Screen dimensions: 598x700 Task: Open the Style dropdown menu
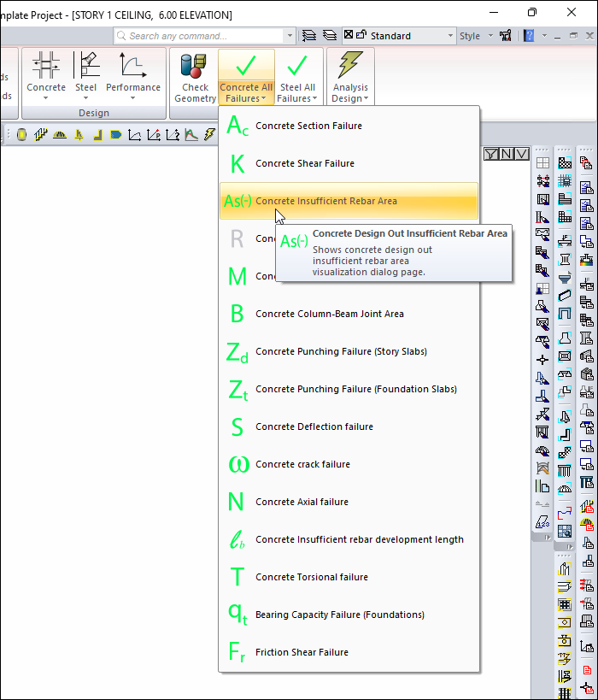tap(475, 36)
